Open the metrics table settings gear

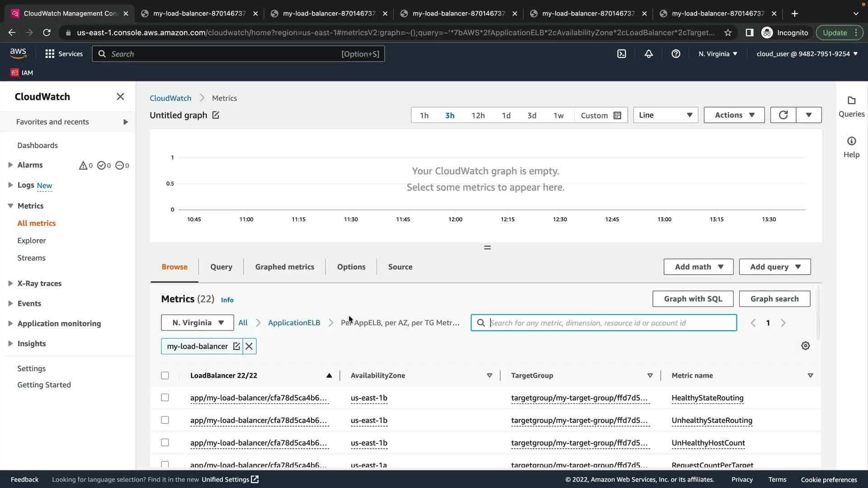tap(805, 346)
